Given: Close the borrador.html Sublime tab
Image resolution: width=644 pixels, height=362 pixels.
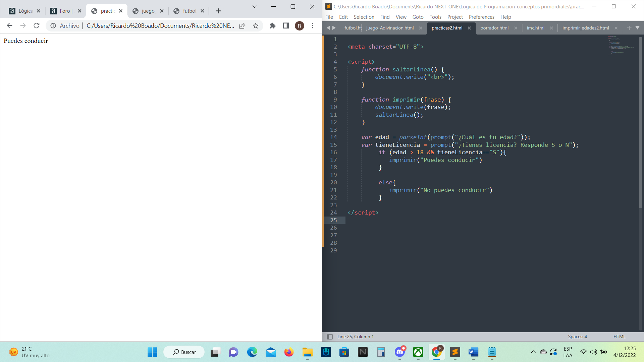Looking at the screenshot, I should coord(516,28).
